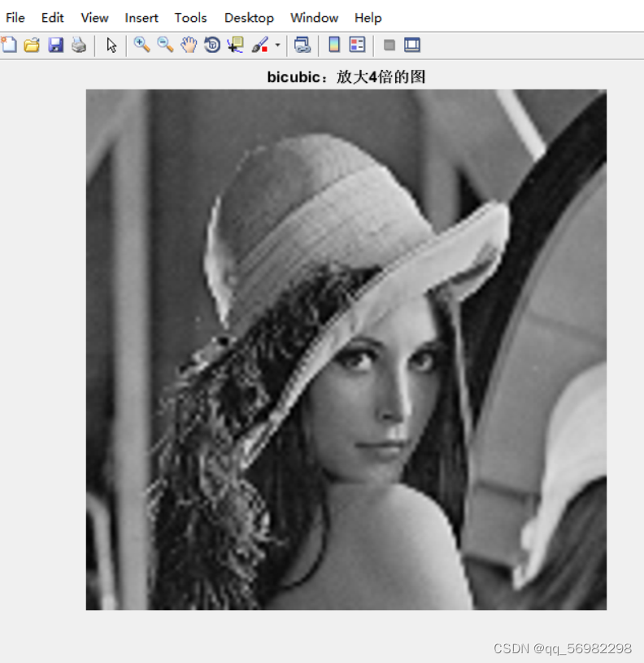Open the Tools menu

pyautogui.click(x=190, y=18)
